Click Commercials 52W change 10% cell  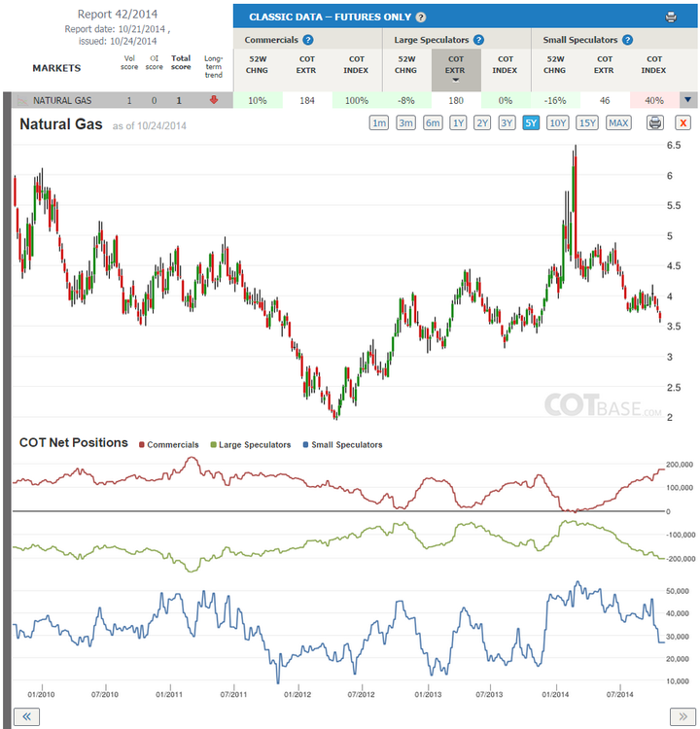(x=258, y=100)
